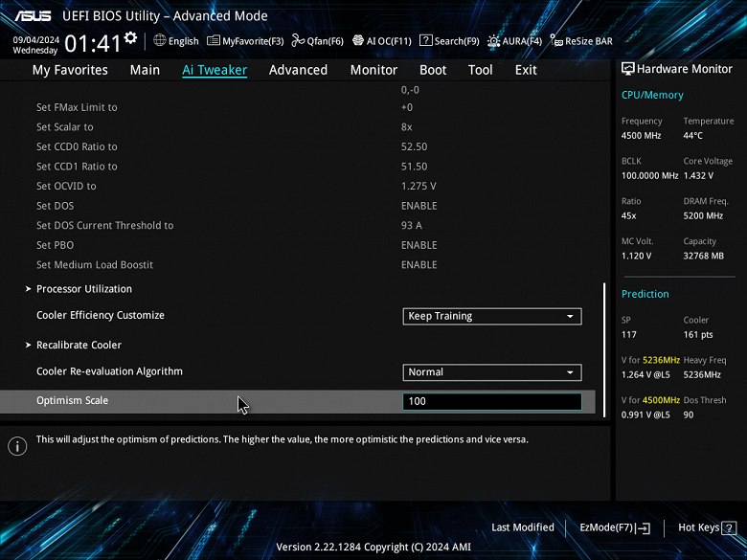The image size is (747, 560).
Task: Open the Tool tab
Action: point(480,70)
